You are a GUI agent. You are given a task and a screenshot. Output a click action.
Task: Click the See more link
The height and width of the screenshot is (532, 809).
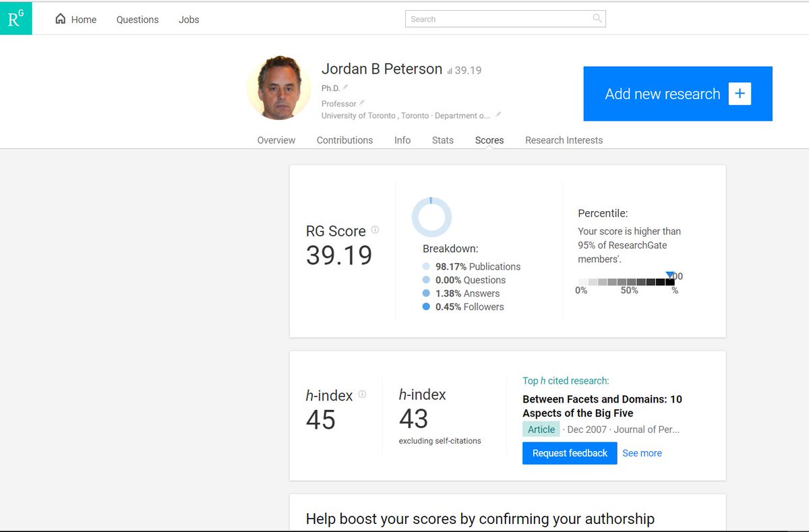[642, 453]
